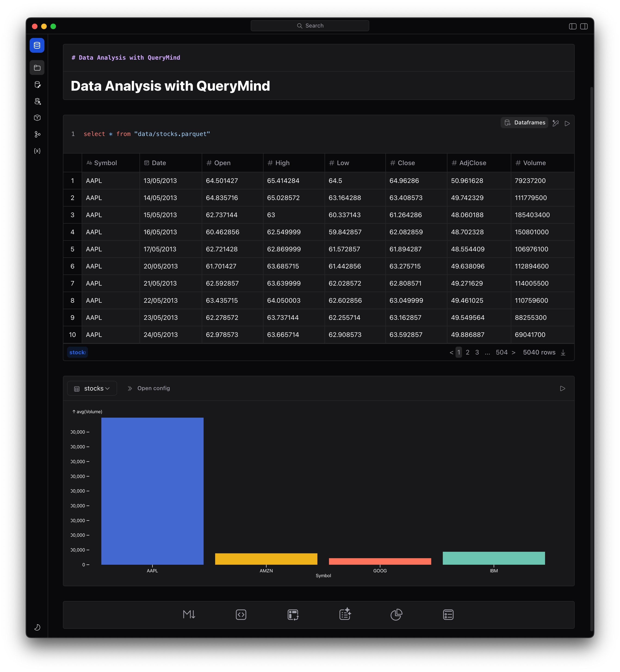
Task: Open the packages cube icon in sidebar
Action: point(37,118)
